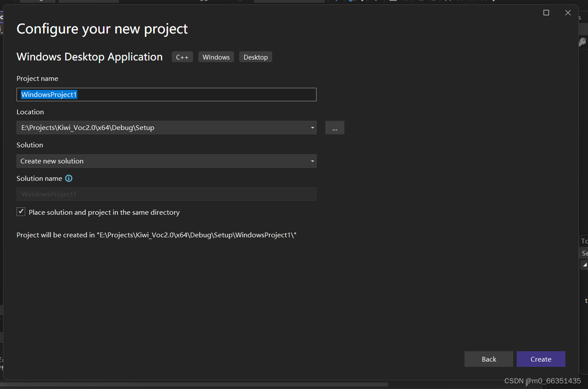Click the ellipsis browse icon beside Location

point(334,127)
